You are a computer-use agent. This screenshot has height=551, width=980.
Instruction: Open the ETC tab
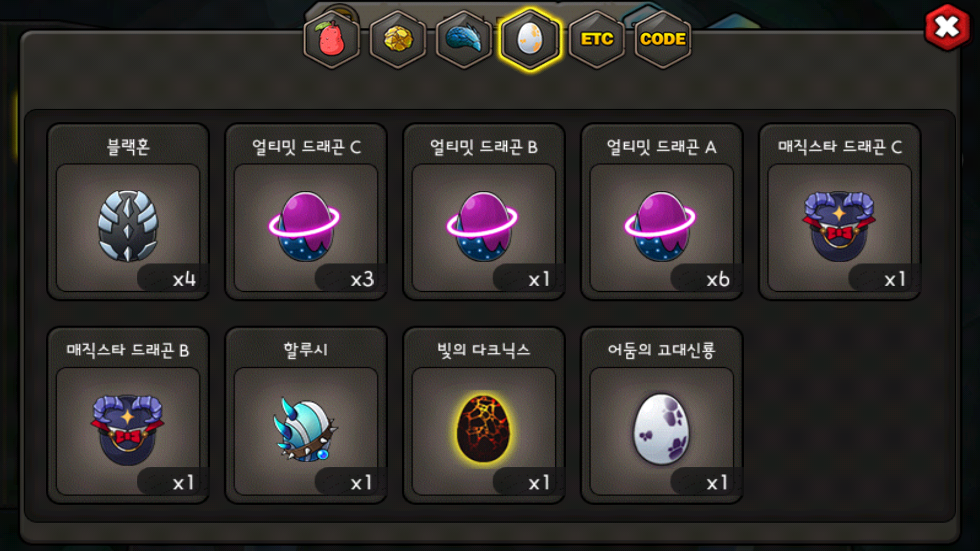pyautogui.click(x=597, y=39)
